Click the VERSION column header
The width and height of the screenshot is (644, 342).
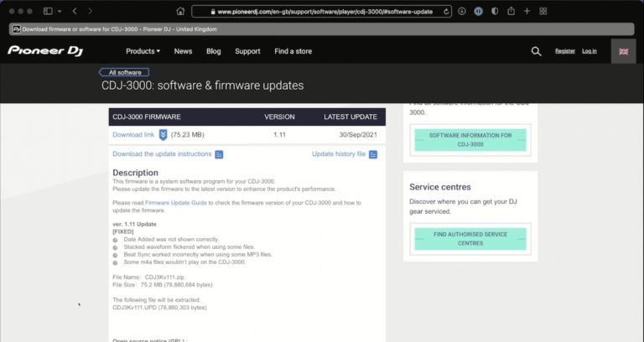(x=280, y=117)
